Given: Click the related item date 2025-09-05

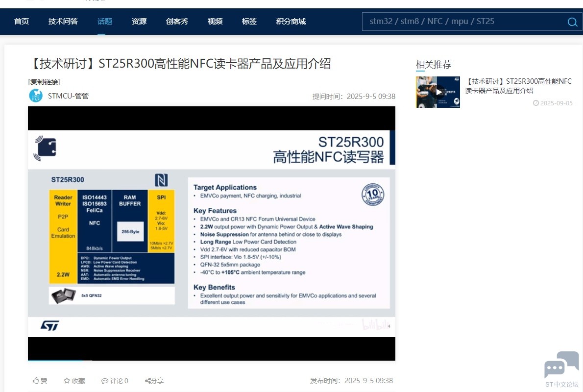Looking at the screenshot, I should (x=553, y=103).
